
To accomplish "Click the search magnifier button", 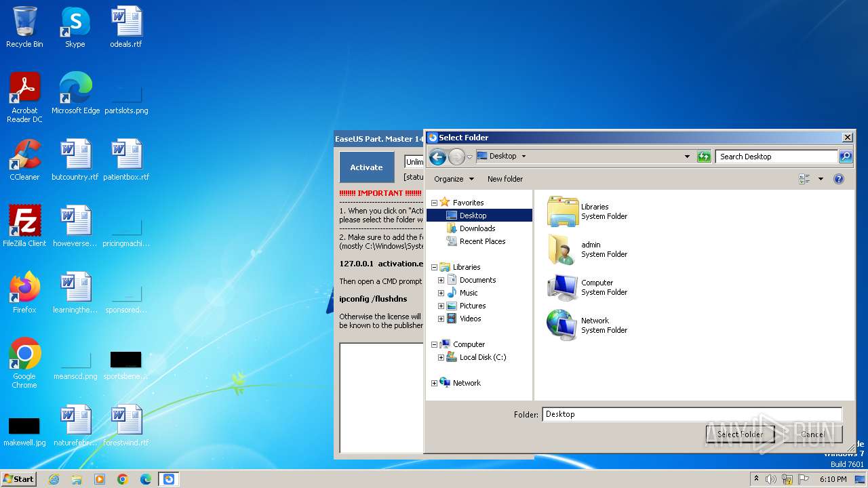I will point(845,157).
